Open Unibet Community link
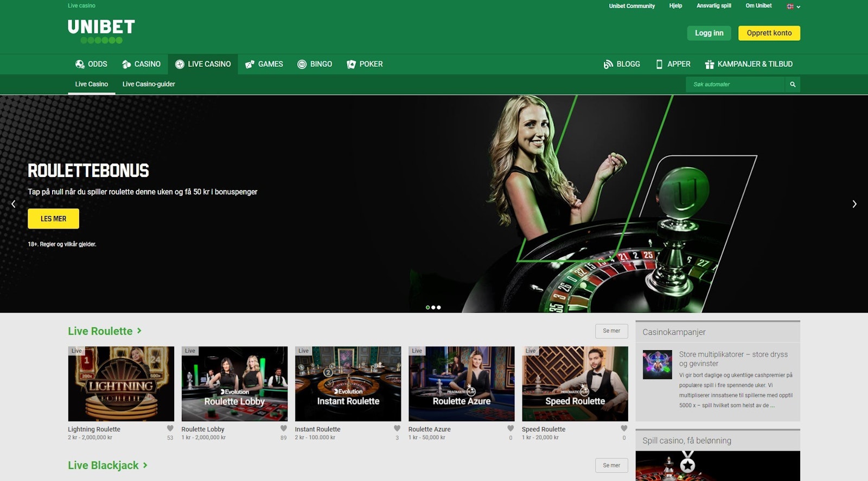 632,6
